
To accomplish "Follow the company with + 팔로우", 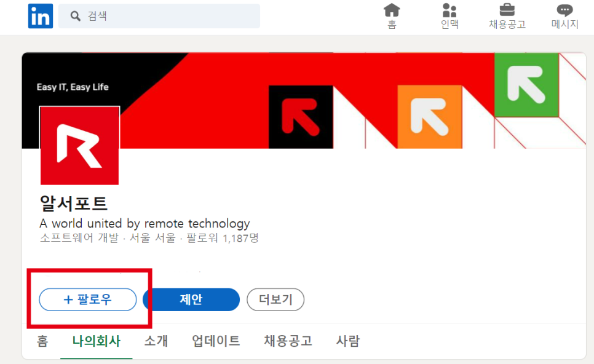I will pyautogui.click(x=87, y=299).
